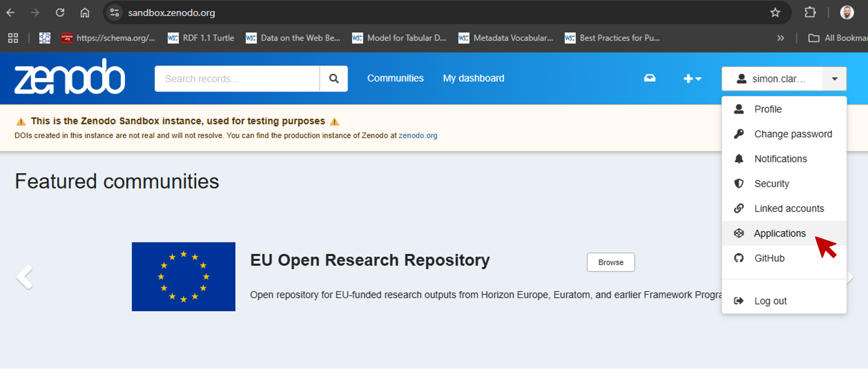Open the Metadata Vocabular... bookmark

[x=505, y=38]
